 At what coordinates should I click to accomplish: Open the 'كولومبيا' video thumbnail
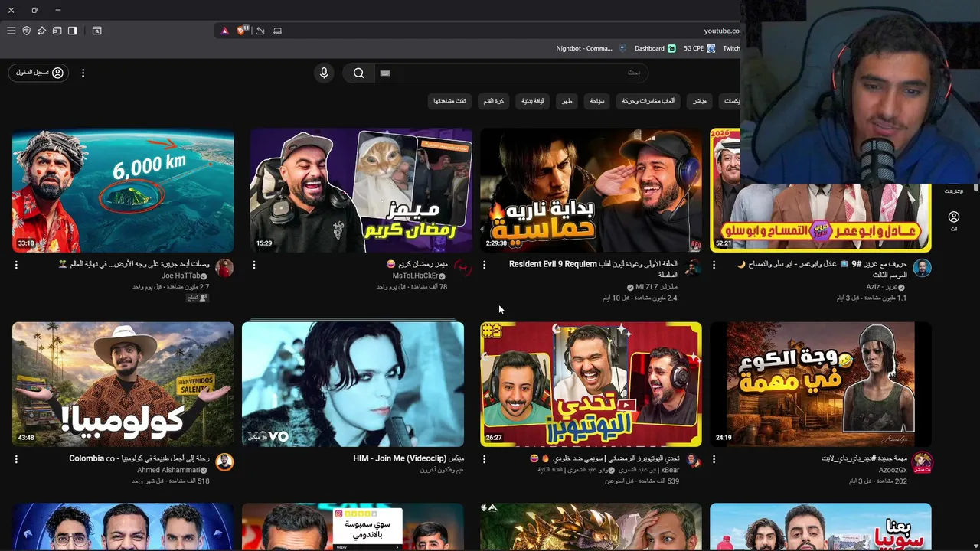click(122, 384)
